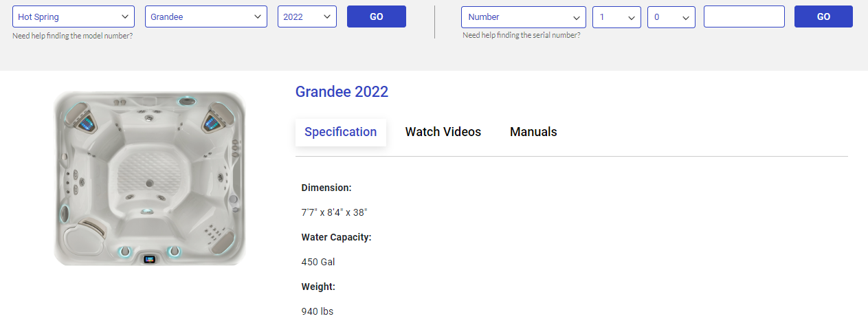Click the 450 Gal water capacity value
868x323 pixels.
click(x=318, y=262)
